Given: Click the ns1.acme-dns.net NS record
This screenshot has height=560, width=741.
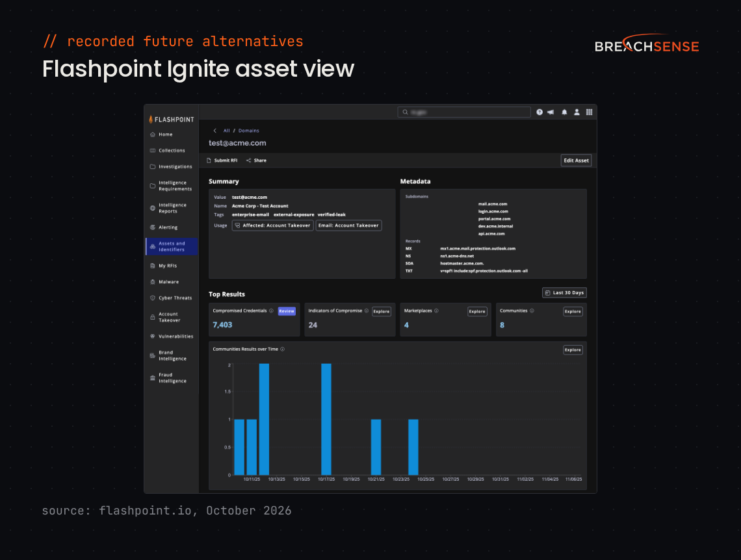Looking at the screenshot, I should (x=457, y=256).
